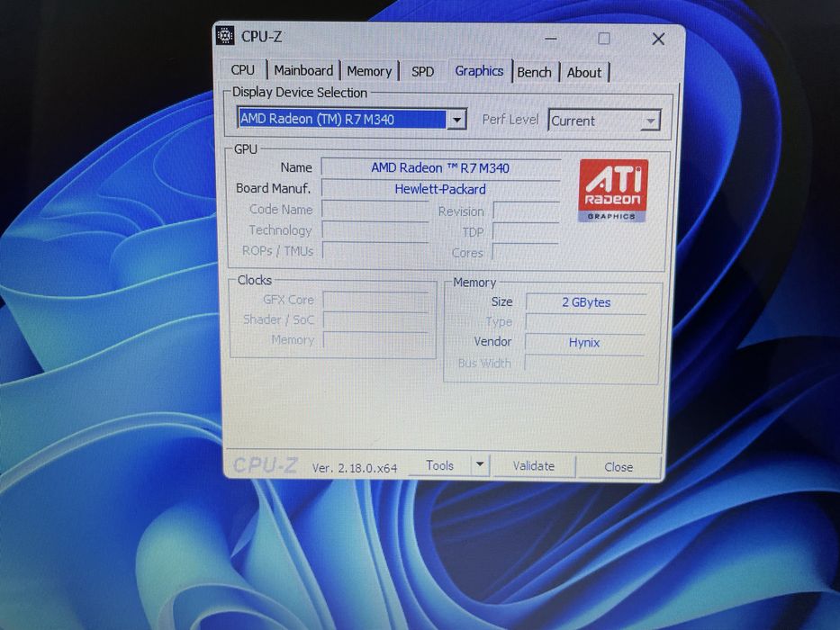The height and width of the screenshot is (630, 840).
Task: Click the ATI Radeon Graphics logo
Action: coord(613,190)
